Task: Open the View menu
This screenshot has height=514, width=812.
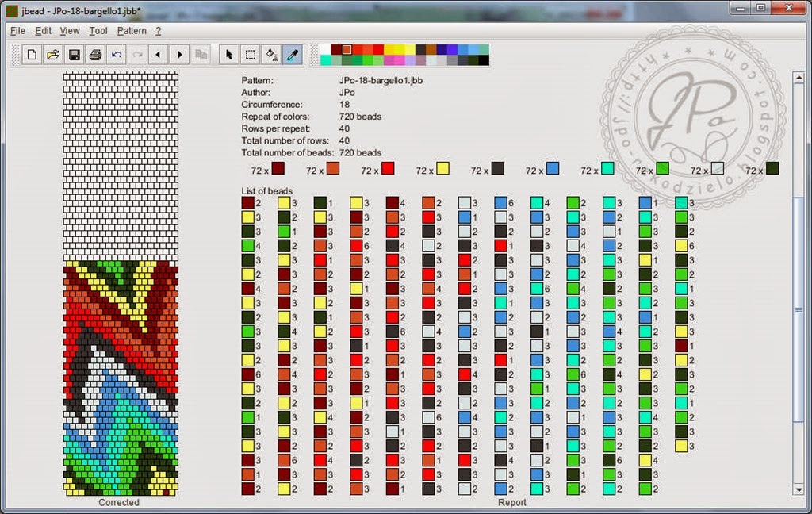Action: (x=70, y=31)
